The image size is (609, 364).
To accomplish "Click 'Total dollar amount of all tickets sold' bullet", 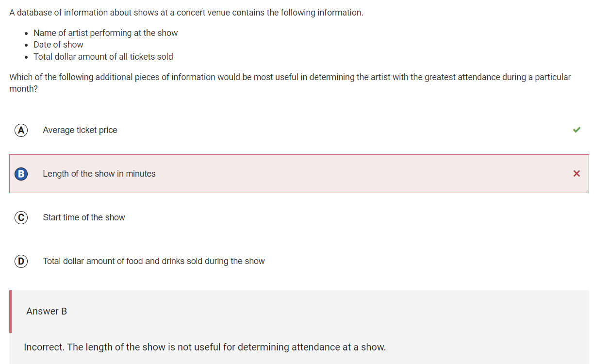I will tap(103, 57).
